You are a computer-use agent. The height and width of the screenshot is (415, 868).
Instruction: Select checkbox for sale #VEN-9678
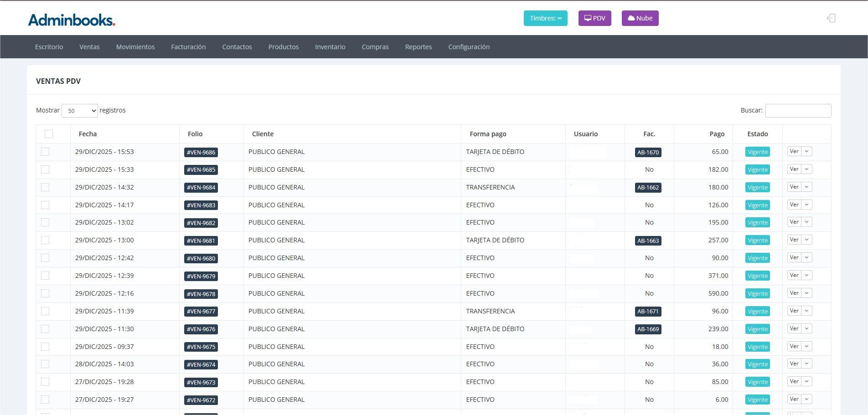tap(45, 293)
